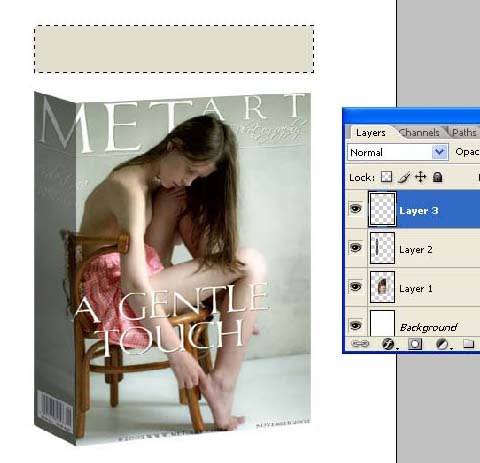Hide Layer 3 with its eye icon
Screen dimensions: 480x463
(x=356, y=209)
